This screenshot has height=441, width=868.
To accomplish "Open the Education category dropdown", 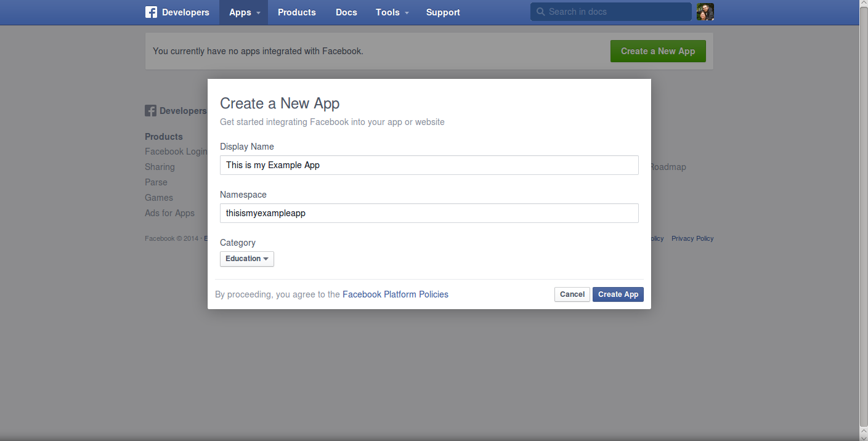I will (247, 259).
